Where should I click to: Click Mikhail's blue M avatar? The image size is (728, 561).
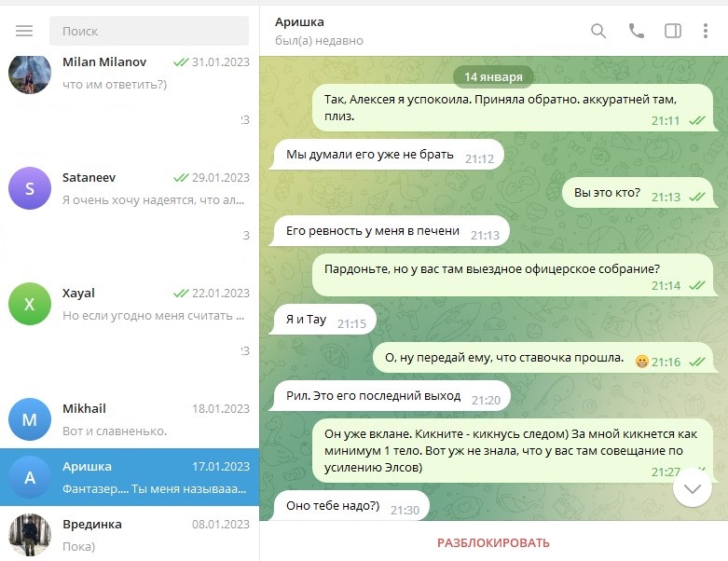click(29, 419)
